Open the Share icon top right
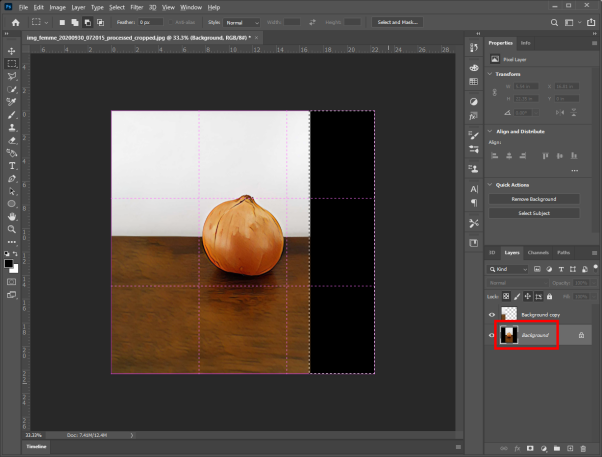This screenshot has width=602, height=457. tap(591, 23)
